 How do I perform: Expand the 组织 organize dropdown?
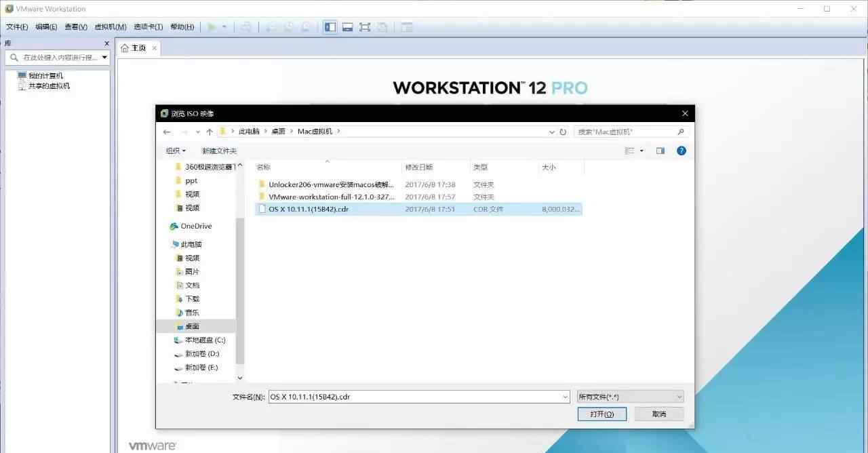(176, 151)
